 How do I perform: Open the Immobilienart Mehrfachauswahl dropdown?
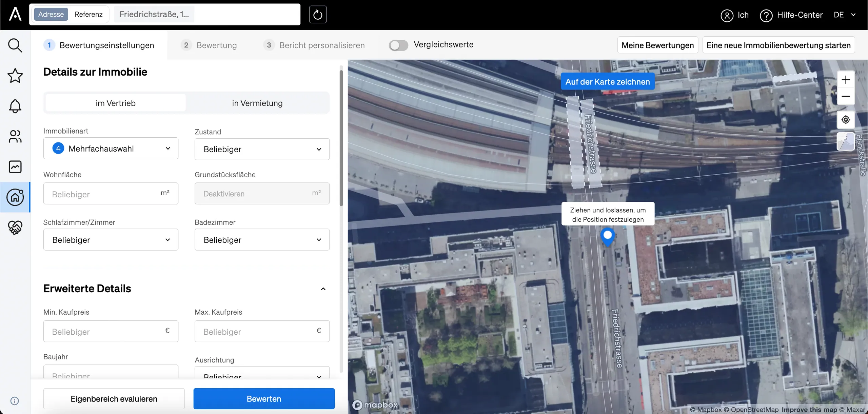pyautogui.click(x=111, y=148)
